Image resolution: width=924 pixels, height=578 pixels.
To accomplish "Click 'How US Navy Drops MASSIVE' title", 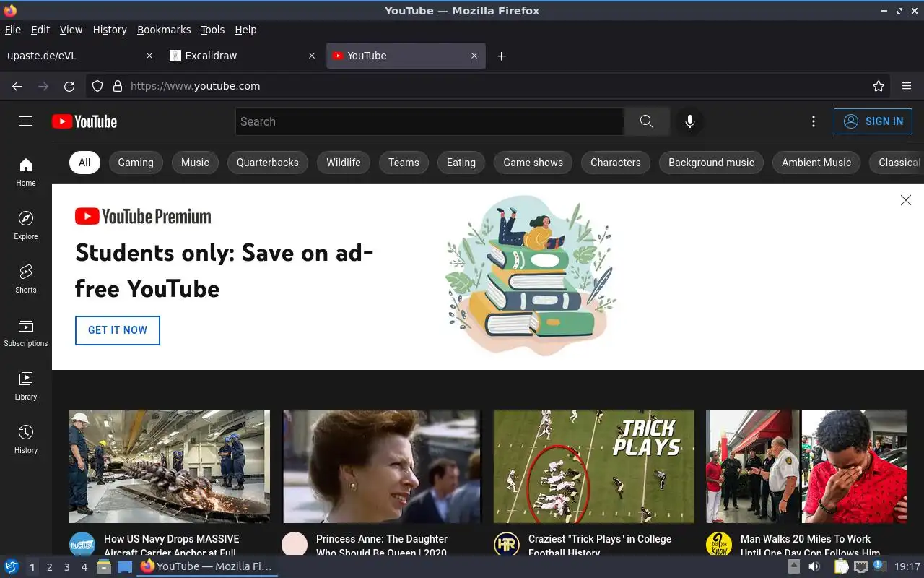I will 171,539.
